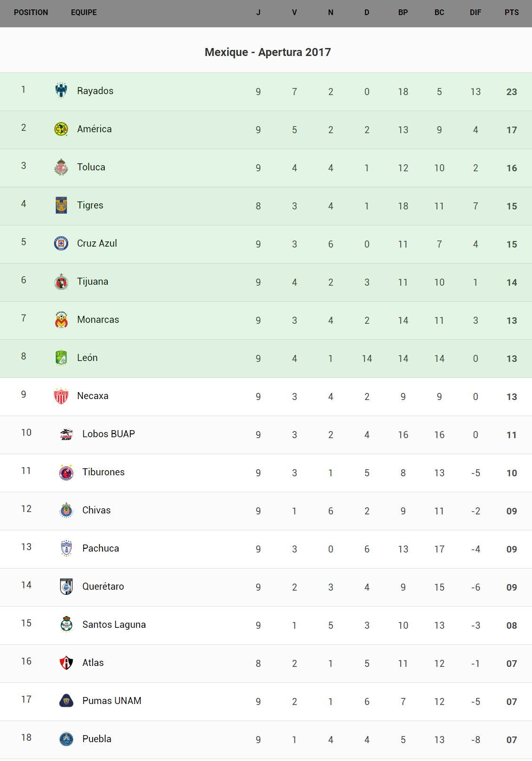Screen dimensions: 532x761
Task: Click the Rayados club crest icon
Action: coord(61,90)
